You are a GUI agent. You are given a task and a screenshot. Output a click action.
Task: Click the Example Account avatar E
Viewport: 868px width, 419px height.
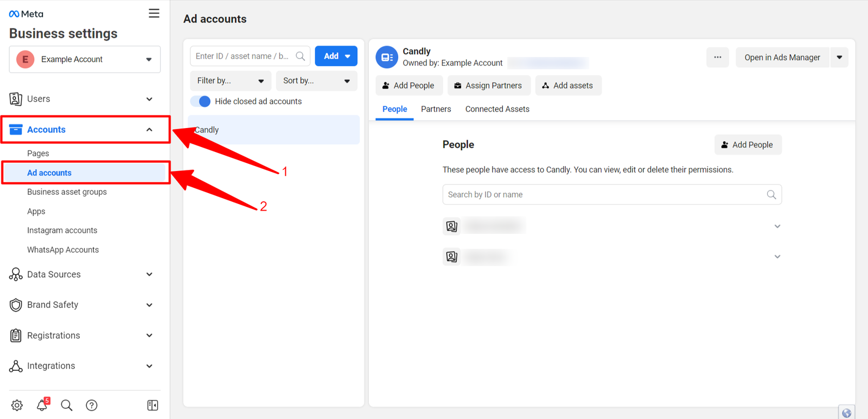pos(25,59)
